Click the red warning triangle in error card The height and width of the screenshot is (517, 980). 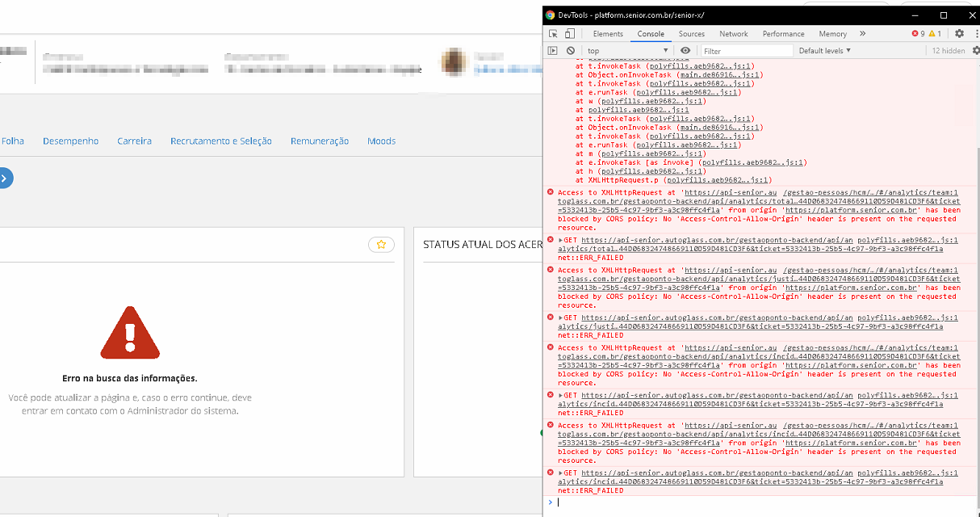coord(130,332)
